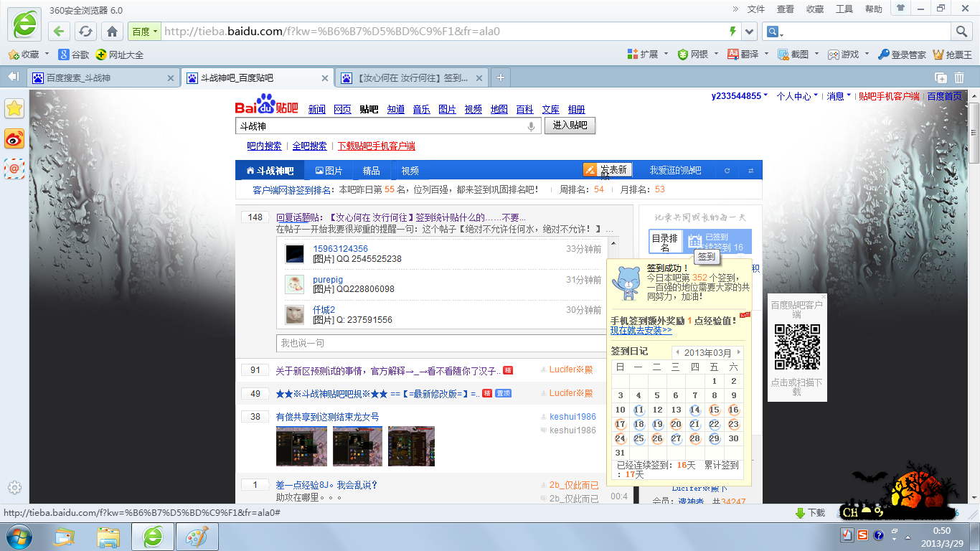The height and width of the screenshot is (551, 980).
Task: Click the 进入贴吧 button
Action: [570, 126]
